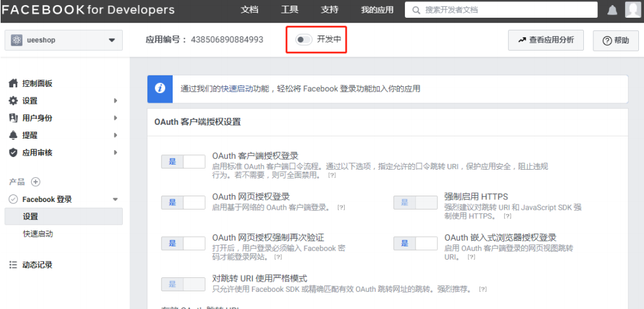Image resolution: width=644 pixels, height=309 pixels.
Task: Click the 搜索开发者文档 search field
Action: (x=501, y=10)
